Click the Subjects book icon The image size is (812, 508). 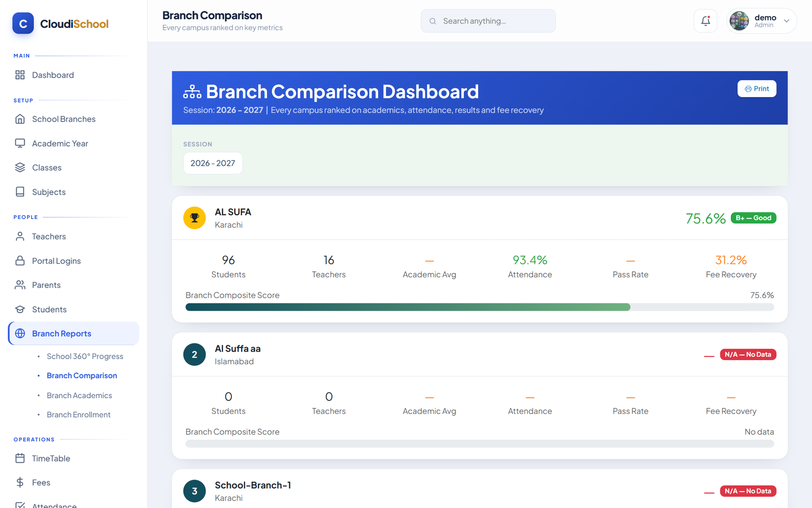click(x=20, y=192)
